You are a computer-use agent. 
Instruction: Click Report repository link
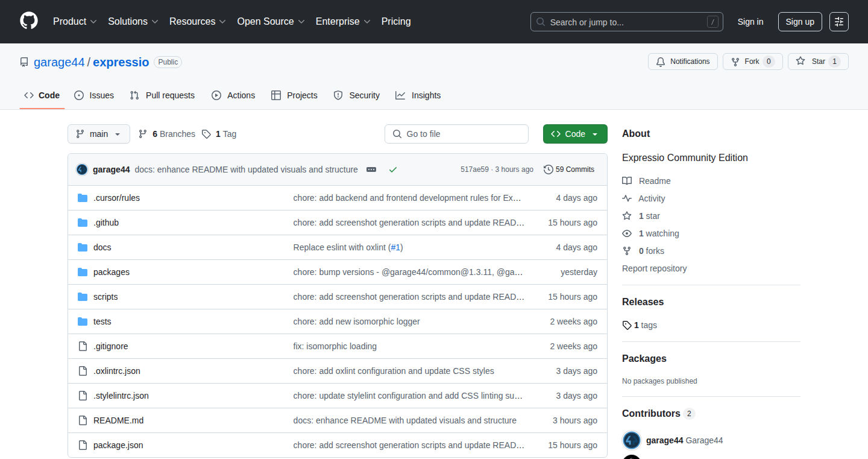click(655, 268)
